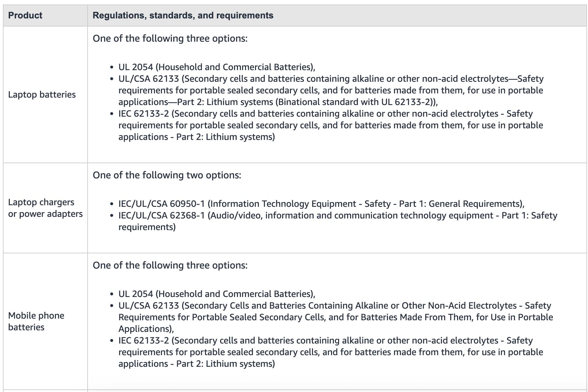This screenshot has height=392, width=588.
Task: Click "One of the following two options:" text
Action: (x=167, y=175)
